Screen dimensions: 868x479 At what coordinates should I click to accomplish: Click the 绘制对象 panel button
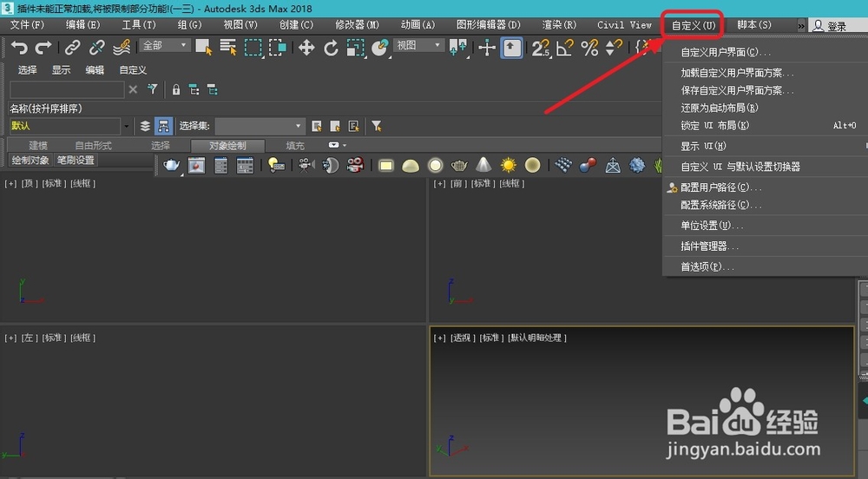tap(30, 161)
